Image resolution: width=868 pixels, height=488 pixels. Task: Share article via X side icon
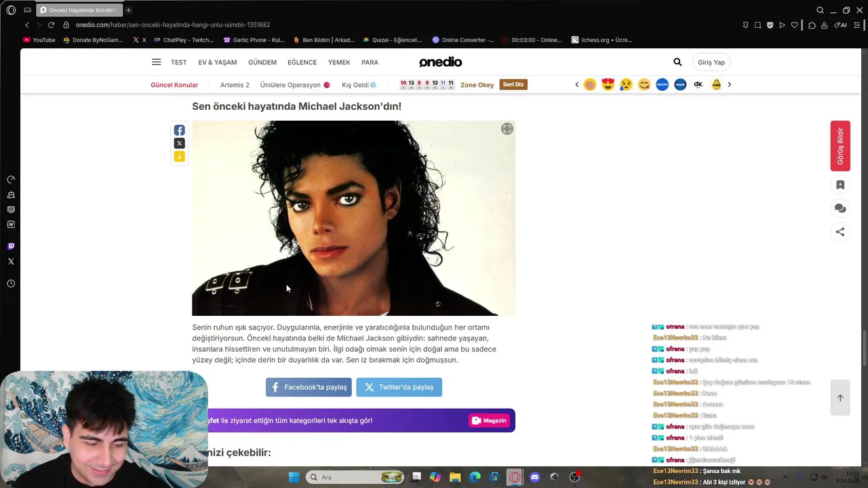(179, 143)
